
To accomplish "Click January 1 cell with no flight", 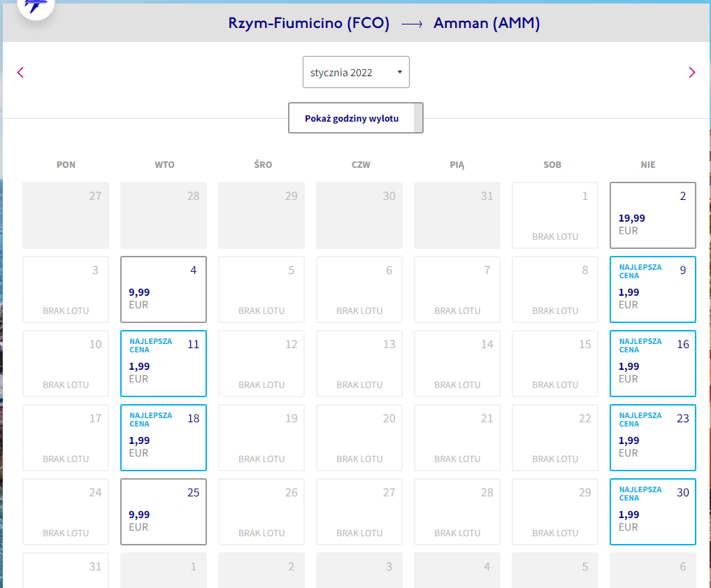I will pos(555,215).
